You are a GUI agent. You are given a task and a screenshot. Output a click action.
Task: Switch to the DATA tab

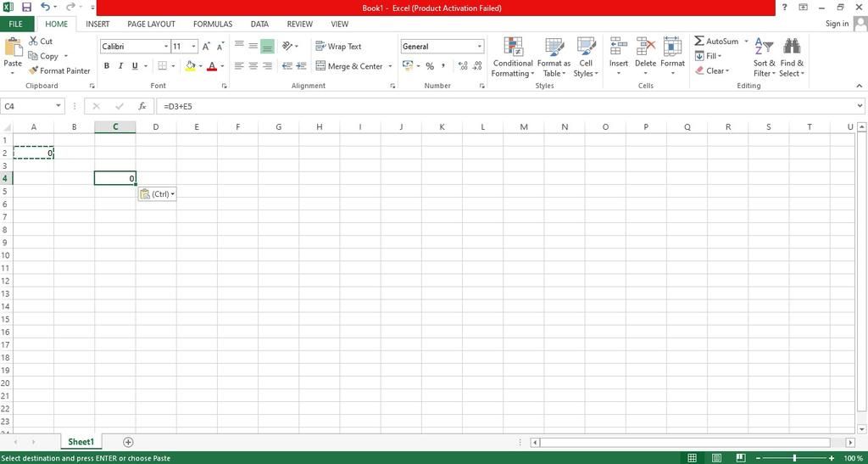[259, 25]
